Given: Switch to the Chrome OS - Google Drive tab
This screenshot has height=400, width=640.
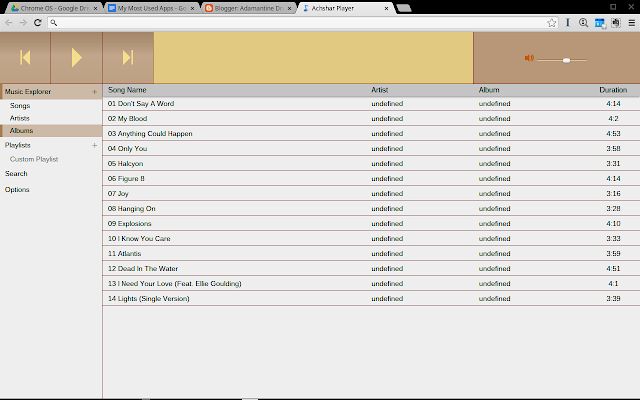Looking at the screenshot, I should [55, 8].
